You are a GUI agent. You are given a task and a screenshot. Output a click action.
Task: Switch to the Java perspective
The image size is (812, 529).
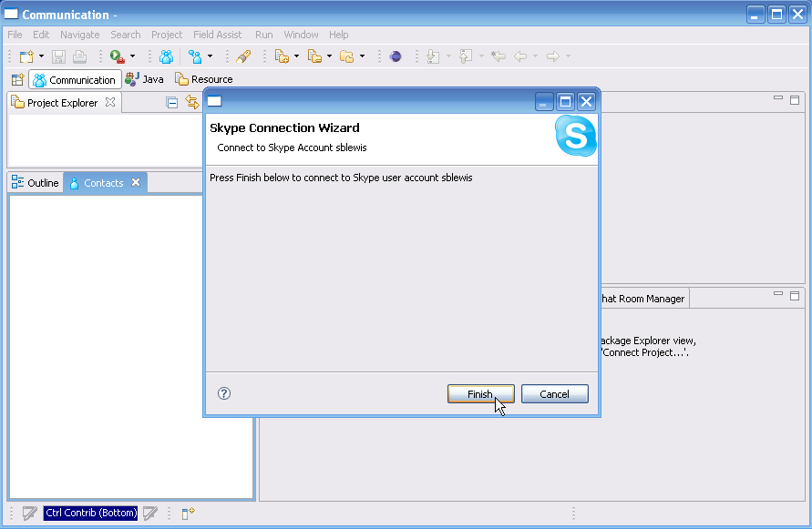[145, 79]
